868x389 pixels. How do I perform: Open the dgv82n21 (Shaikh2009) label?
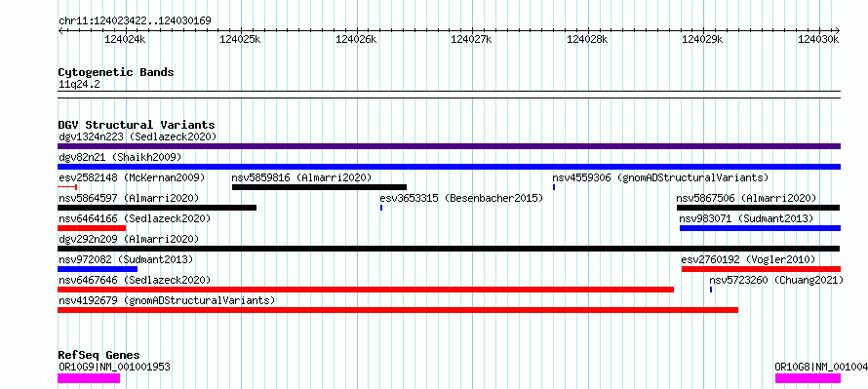tap(120, 157)
